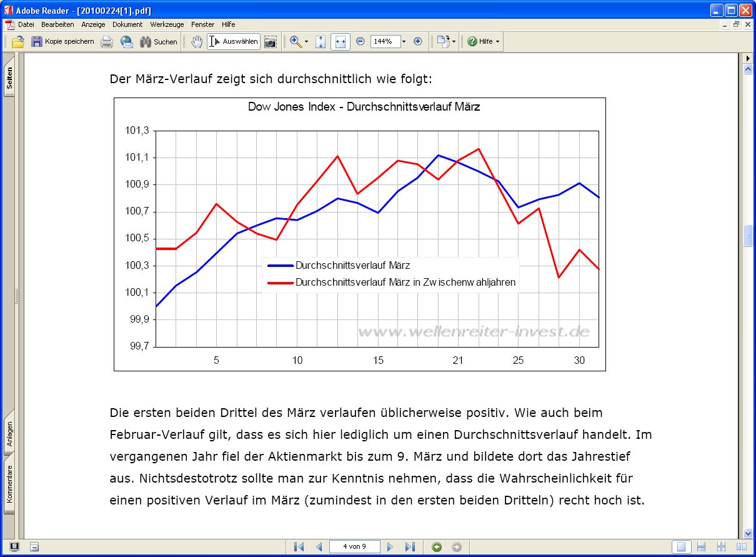Jump to the last page
Viewport: 756px width, 557px height.
410,547
